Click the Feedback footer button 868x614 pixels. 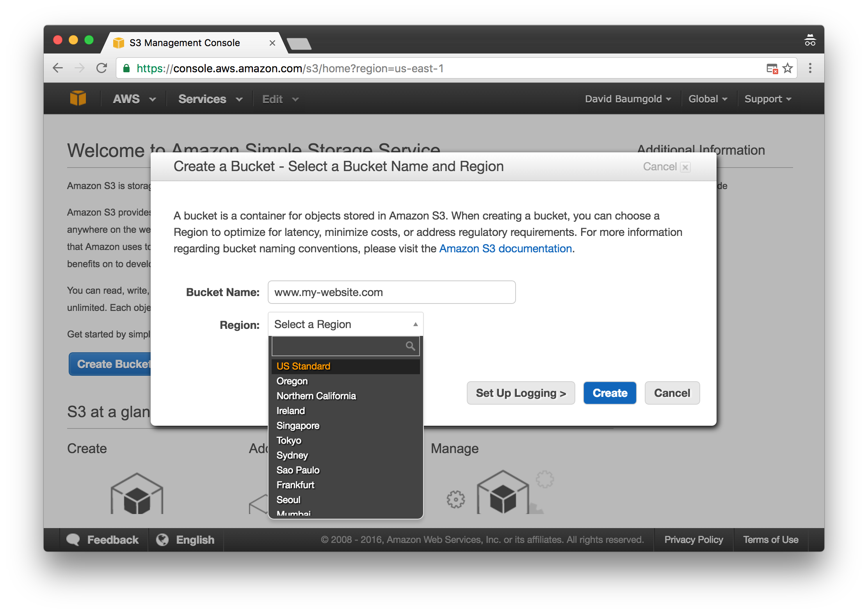click(103, 540)
